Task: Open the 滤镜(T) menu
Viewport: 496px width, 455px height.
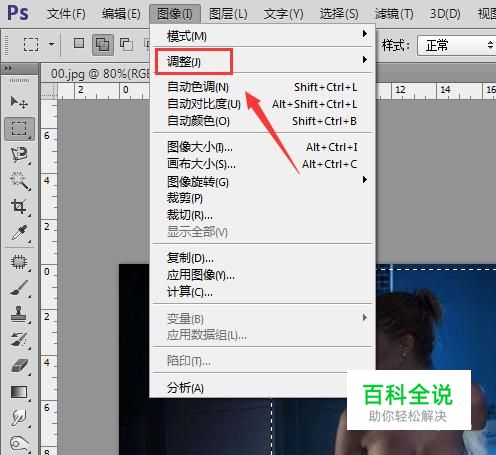Action: point(394,14)
